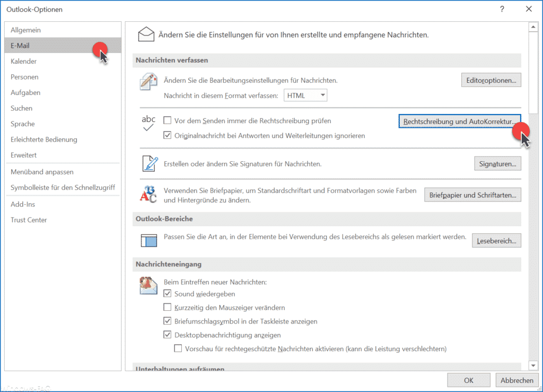Open Personen options category

pyautogui.click(x=63, y=77)
